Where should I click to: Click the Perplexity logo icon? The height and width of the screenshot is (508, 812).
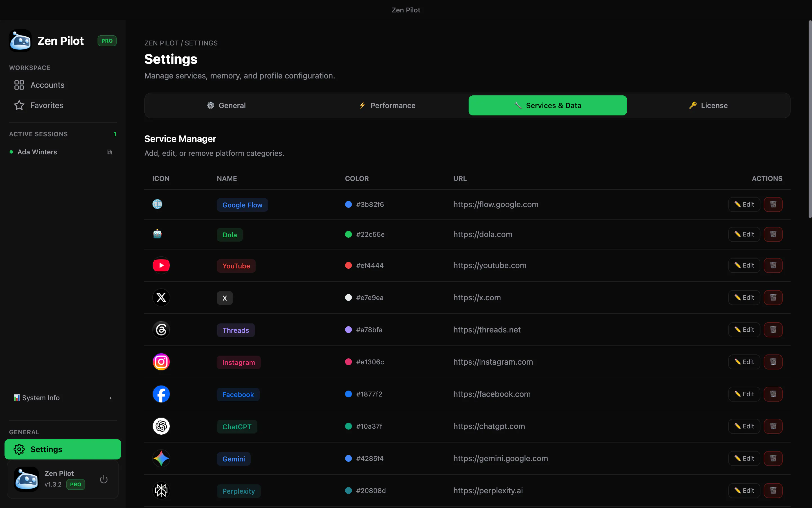161,491
